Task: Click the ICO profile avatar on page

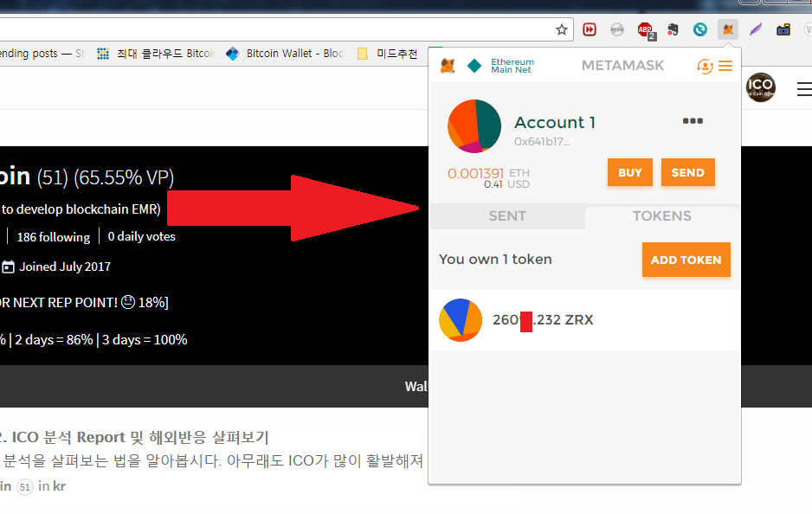Action: pos(760,87)
